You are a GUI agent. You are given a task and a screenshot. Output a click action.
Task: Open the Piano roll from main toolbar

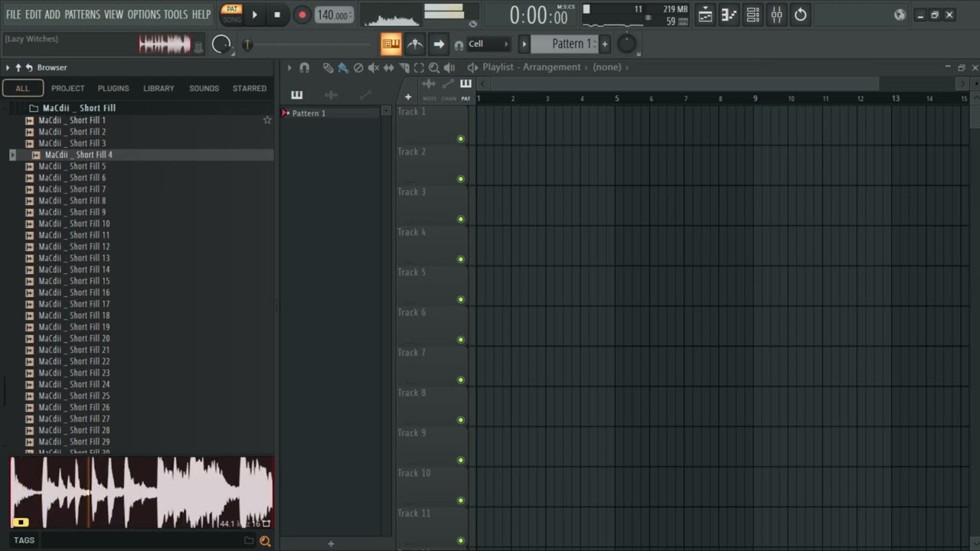point(729,15)
